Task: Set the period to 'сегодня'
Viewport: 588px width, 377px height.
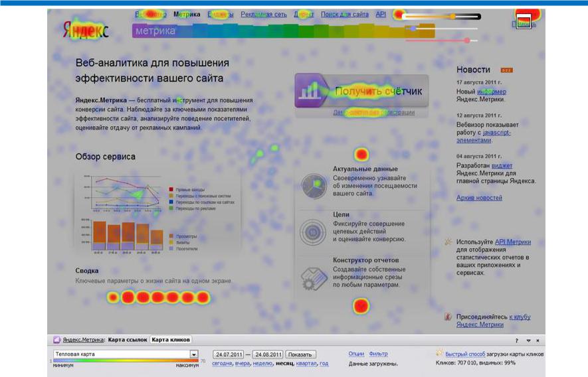Action: 222,364
